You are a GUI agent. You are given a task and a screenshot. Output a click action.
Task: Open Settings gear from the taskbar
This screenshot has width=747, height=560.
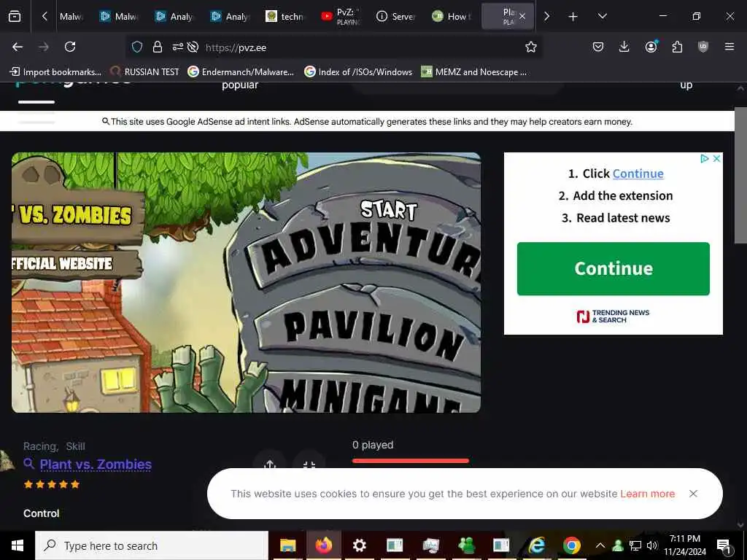pyautogui.click(x=359, y=545)
